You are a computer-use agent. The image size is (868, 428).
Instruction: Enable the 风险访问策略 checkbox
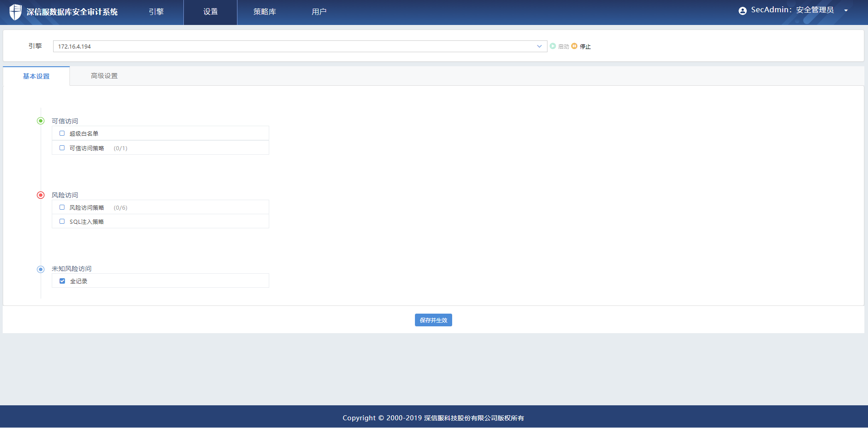(x=62, y=207)
